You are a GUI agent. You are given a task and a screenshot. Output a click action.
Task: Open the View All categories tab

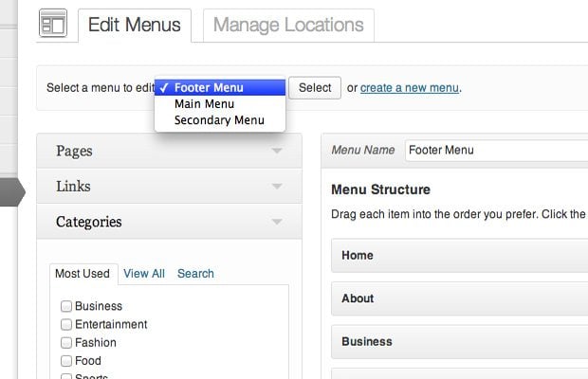(x=144, y=274)
